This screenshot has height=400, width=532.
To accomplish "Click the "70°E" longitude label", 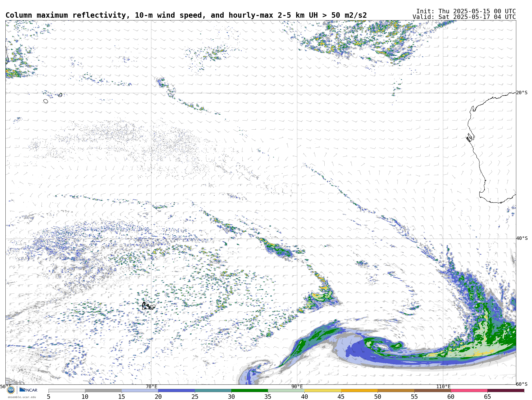I will pos(151,387).
